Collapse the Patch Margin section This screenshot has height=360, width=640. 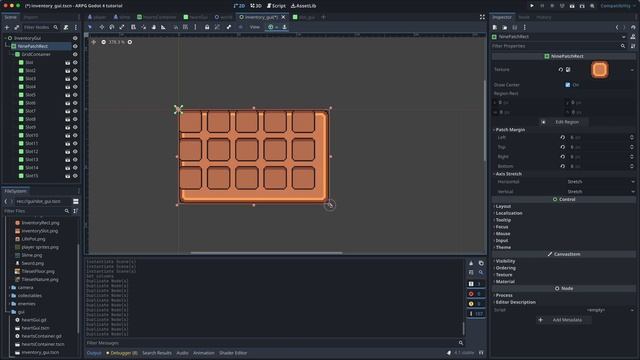[509, 130]
